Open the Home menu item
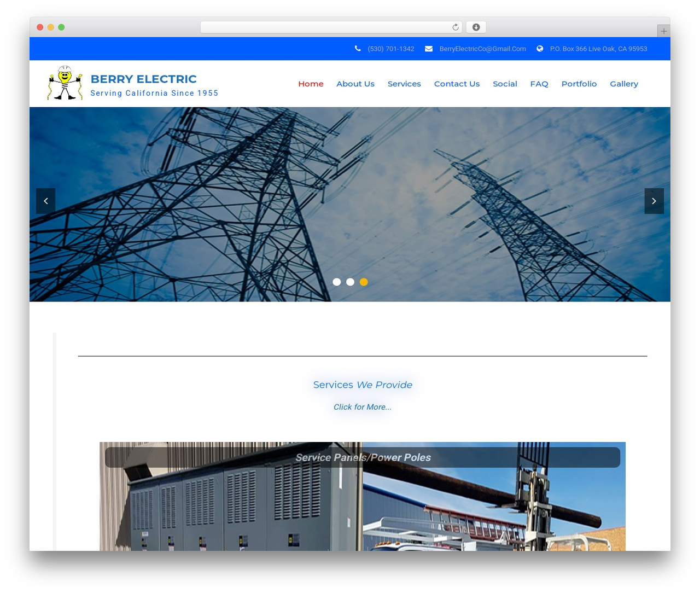This screenshot has width=700, height=593. pyautogui.click(x=311, y=84)
